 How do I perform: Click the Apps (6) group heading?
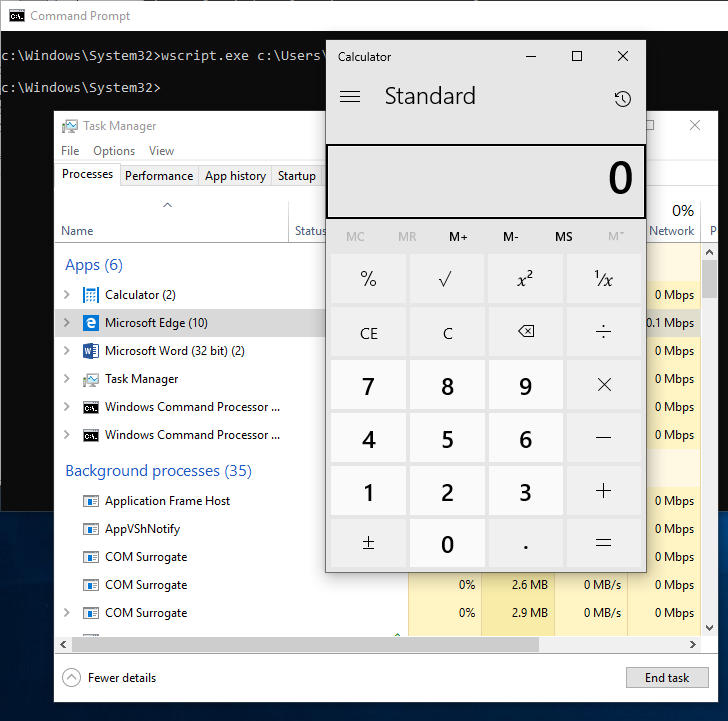94,265
